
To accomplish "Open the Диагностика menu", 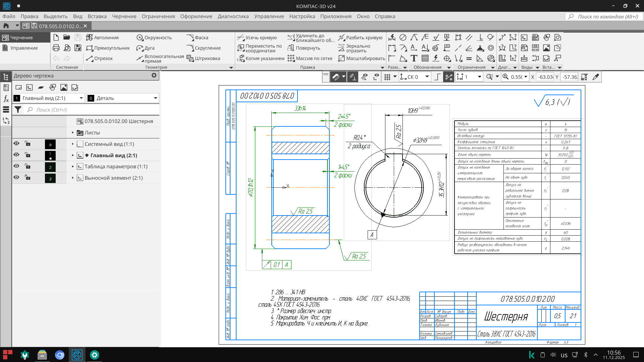I will point(233,16).
